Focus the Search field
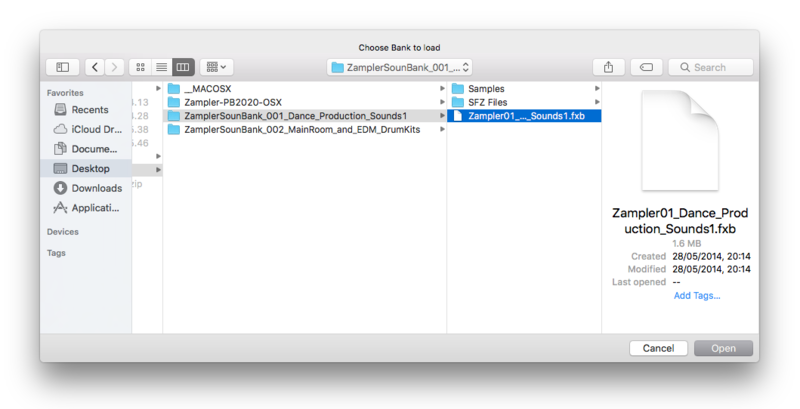The height and width of the screenshot is (409, 800). pos(711,67)
